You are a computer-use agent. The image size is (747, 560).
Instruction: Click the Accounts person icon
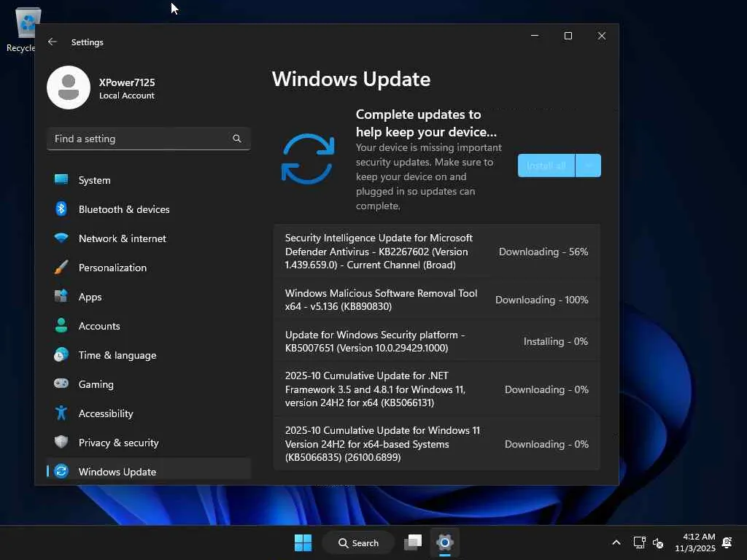point(61,325)
